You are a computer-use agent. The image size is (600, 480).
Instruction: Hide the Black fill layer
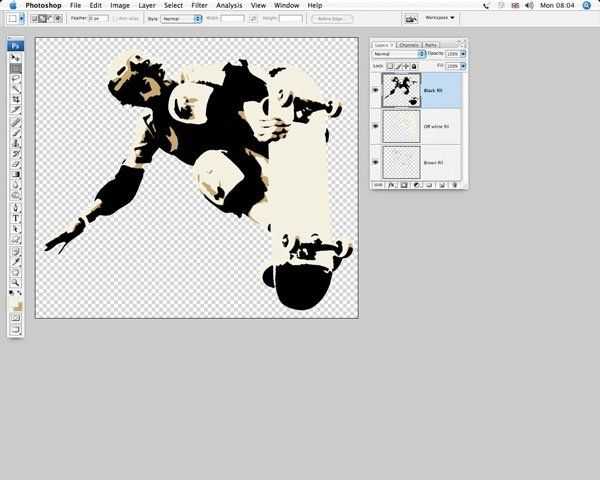[x=376, y=90]
